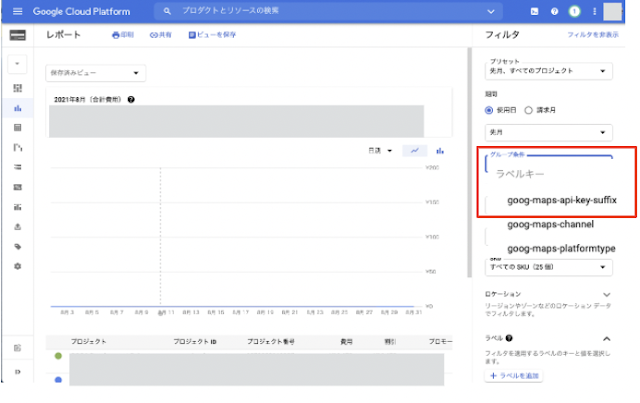640x403 pixels.
Task: Open the vertical three-dot settings menu
Action: click(594, 11)
